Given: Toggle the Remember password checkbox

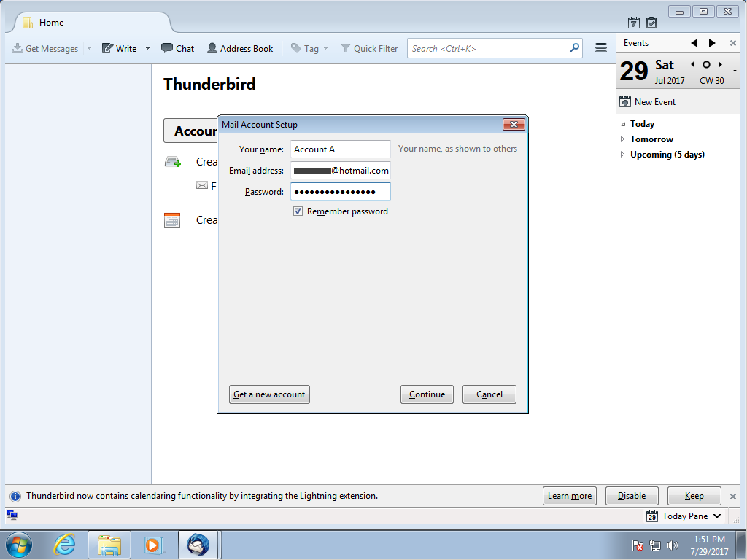Looking at the screenshot, I should click(x=298, y=211).
